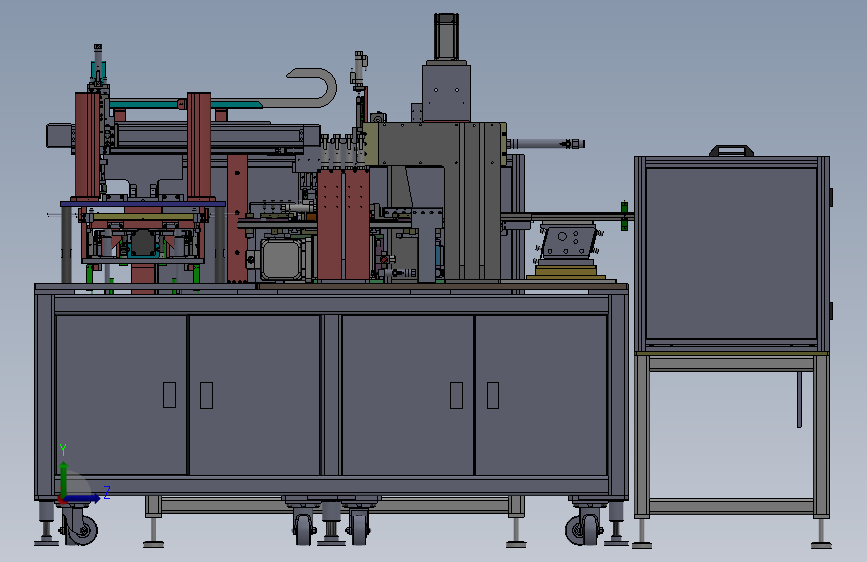Click the green Y label on the coordinate triad
Image resolution: width=867 pixels, height=562 pixels.
pos(63,449)
